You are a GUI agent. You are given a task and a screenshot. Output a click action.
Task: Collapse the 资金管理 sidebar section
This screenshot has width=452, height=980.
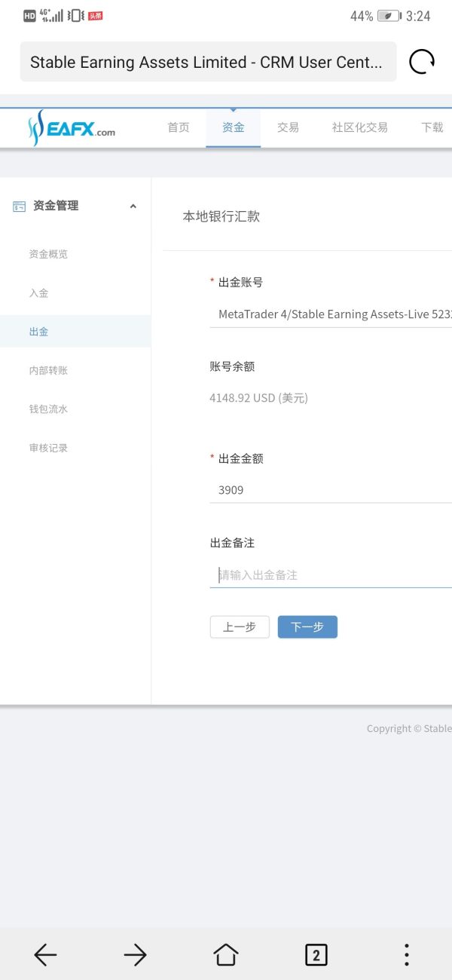133,207
